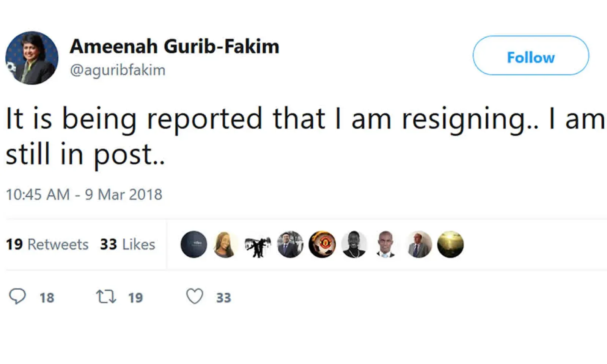Retweet this tweet using the arrows icon
Image resolution: width=607 pixels, height=364 pixels.
coord(106,297)
